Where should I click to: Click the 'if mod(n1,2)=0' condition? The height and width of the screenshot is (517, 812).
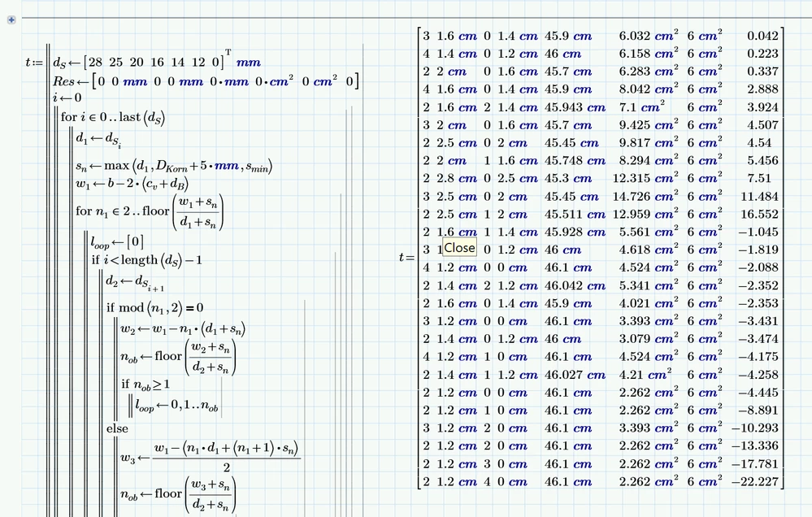click(x=154, y=308)
